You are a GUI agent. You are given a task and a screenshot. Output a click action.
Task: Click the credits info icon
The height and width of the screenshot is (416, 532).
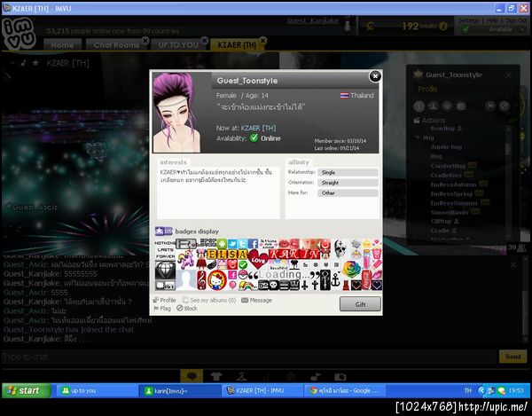[x=443, y=26]
